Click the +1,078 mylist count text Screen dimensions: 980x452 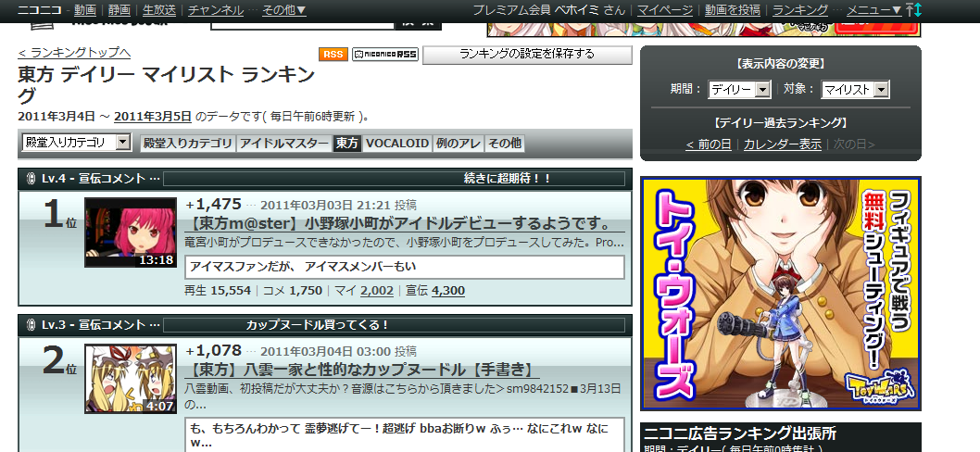pos(214,351)
